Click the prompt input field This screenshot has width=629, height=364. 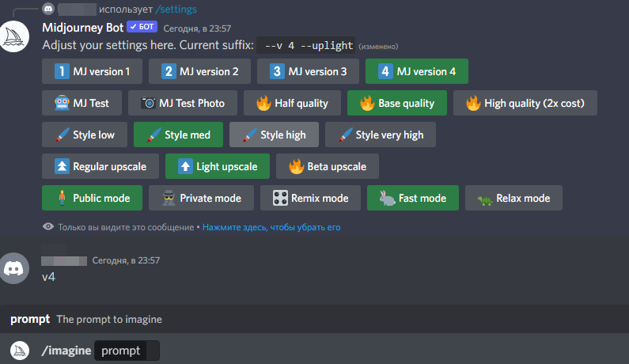(127, 351)
